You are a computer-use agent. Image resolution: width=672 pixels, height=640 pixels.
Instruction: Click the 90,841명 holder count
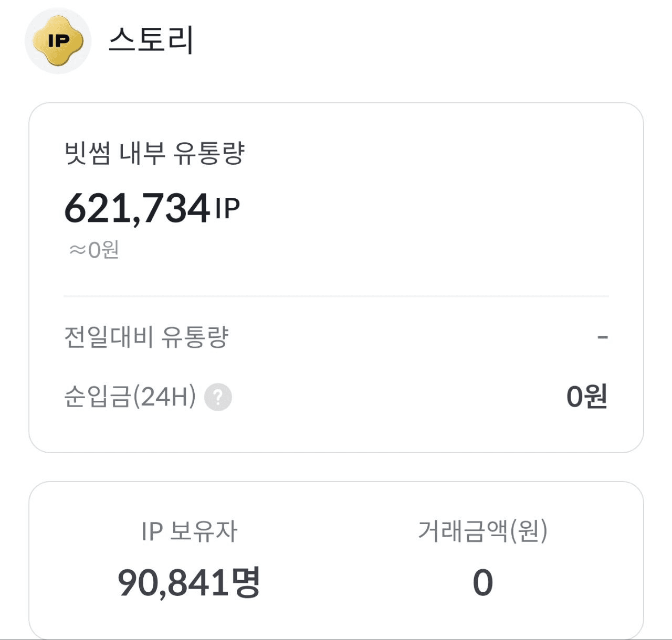(189, 582)
